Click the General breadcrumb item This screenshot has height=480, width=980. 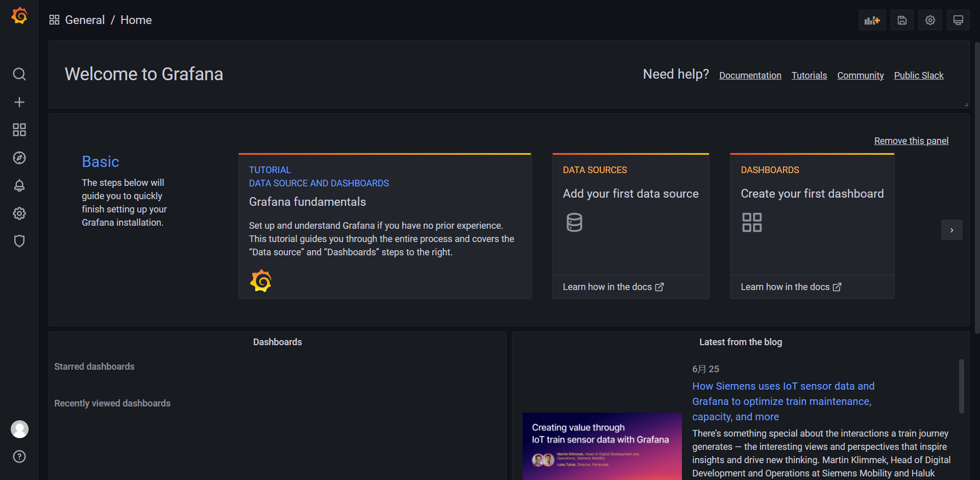click(85, 20)
